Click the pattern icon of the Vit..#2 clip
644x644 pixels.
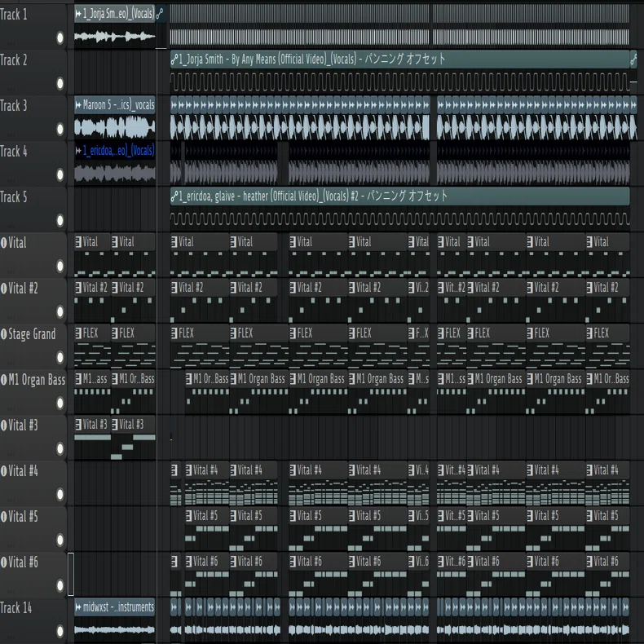pos(441,288)
